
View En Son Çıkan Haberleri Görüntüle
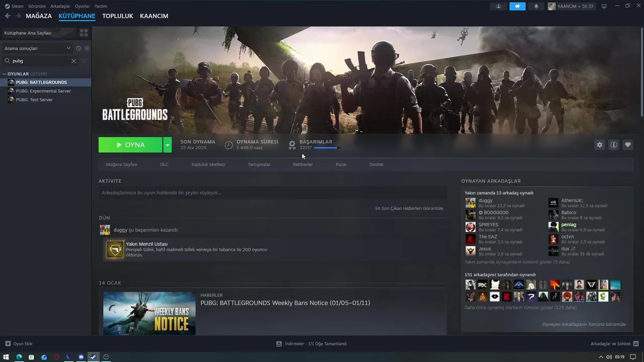(409, 208)
